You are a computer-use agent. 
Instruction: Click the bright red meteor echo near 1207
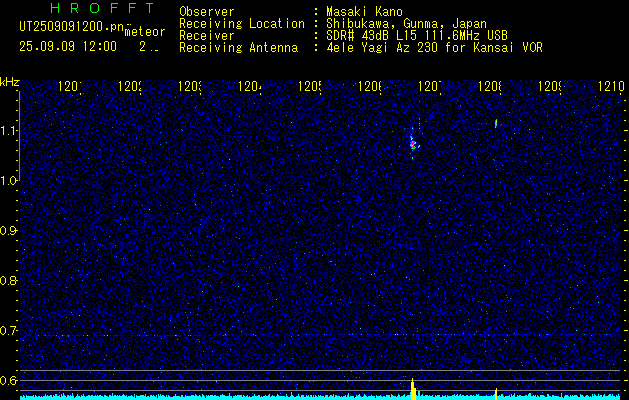413,144
